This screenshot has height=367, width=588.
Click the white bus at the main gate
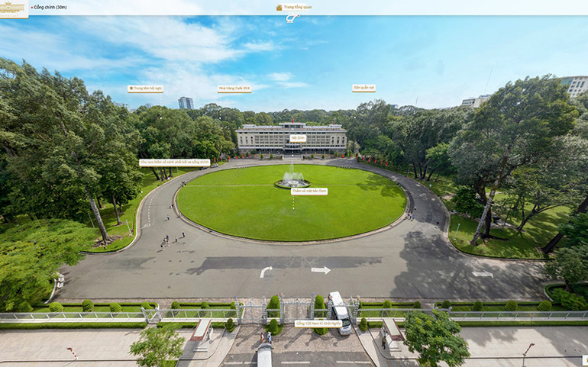pyautogui.click(x=339, y=312)
